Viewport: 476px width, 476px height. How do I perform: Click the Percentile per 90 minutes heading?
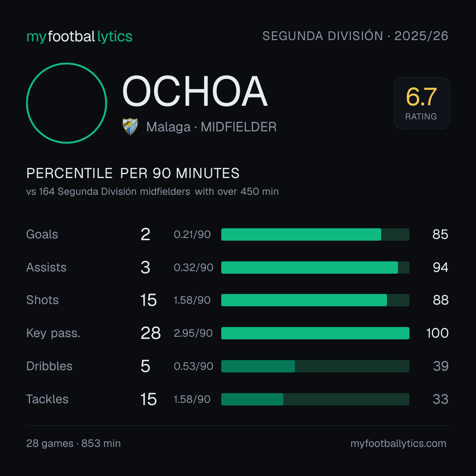point(133,173)
